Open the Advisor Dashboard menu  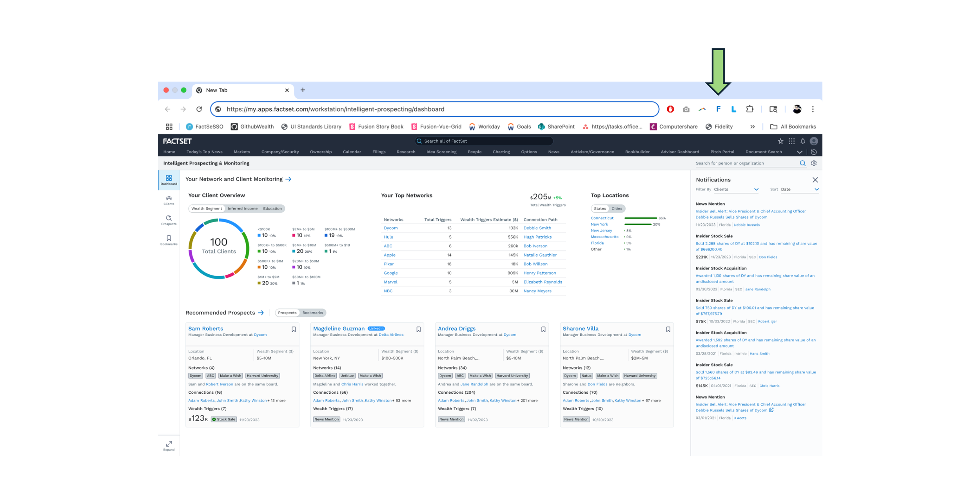point(679,152)
